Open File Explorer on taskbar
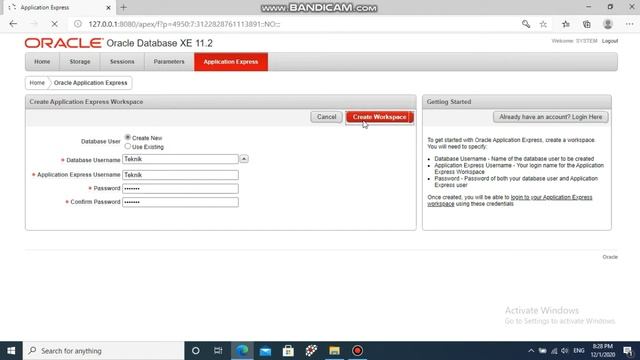This screenshot has height=360, width=640. coord(334,351)
